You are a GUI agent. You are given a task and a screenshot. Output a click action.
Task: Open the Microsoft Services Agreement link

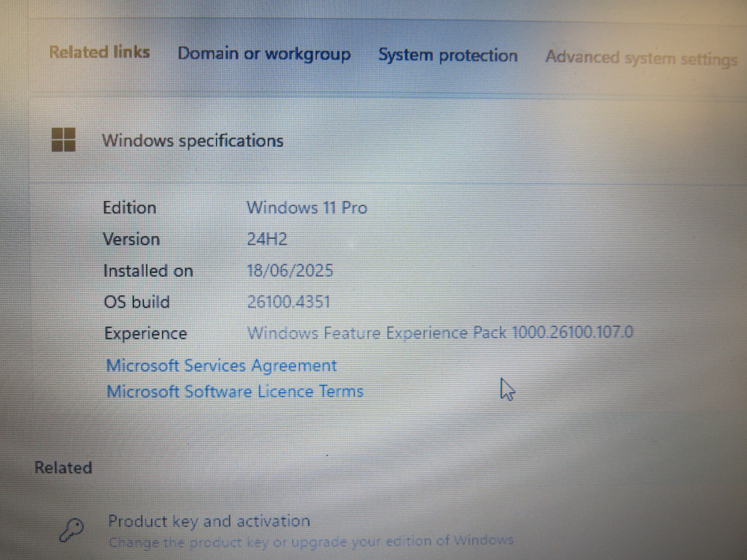[221, 366]
